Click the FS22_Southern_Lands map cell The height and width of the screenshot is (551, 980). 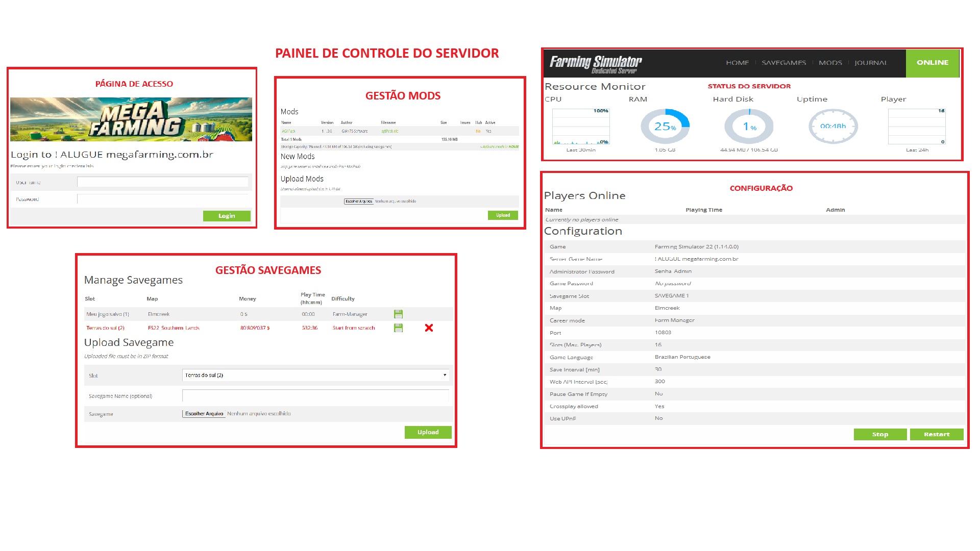(x=174, y=328)
